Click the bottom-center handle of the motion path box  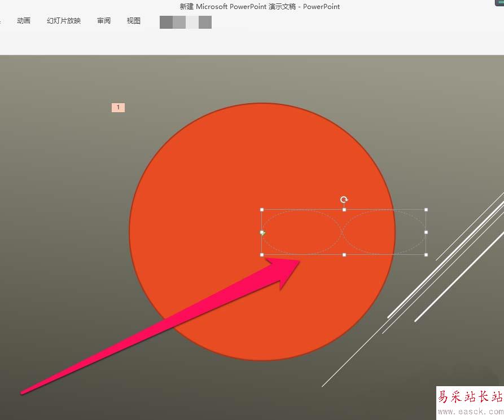point(344,255)
